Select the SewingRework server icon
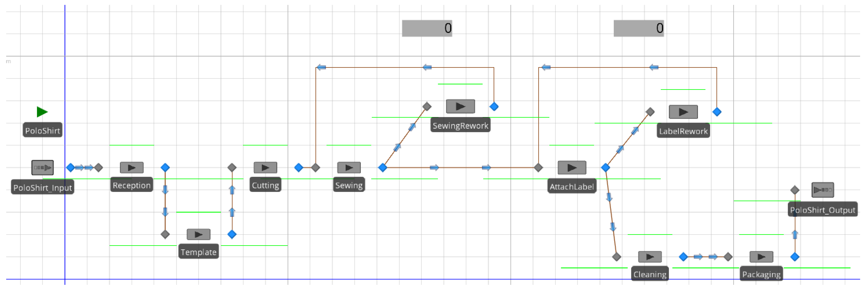 click(460, 106)
